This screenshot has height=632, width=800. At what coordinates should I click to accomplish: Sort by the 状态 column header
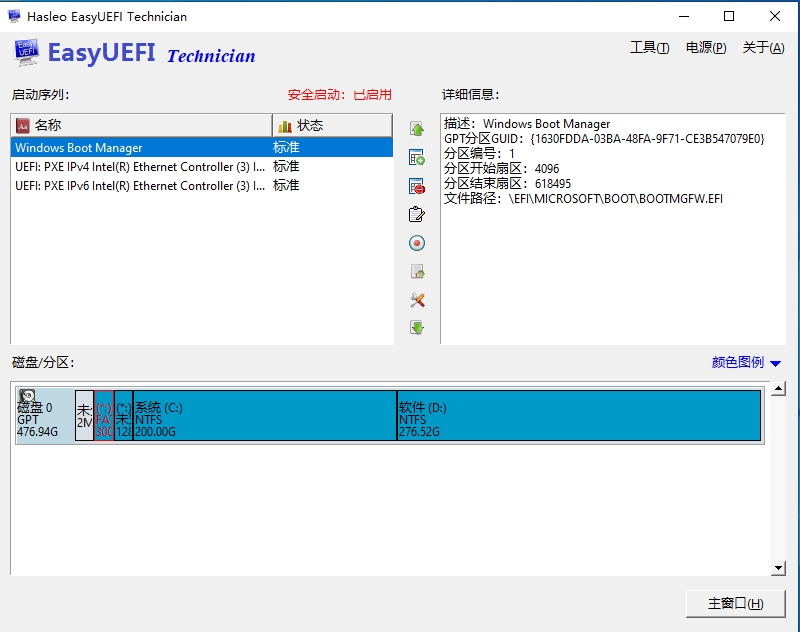[x=331, y=125]
